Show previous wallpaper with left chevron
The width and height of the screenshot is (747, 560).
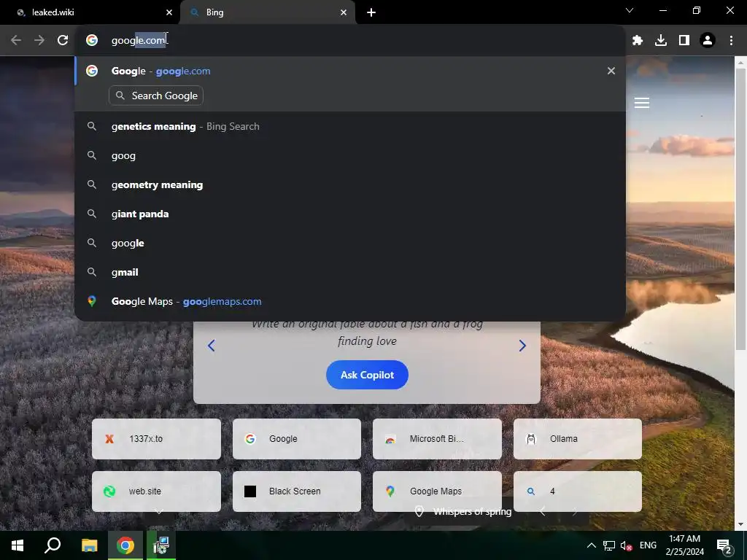tap(543, 512)
